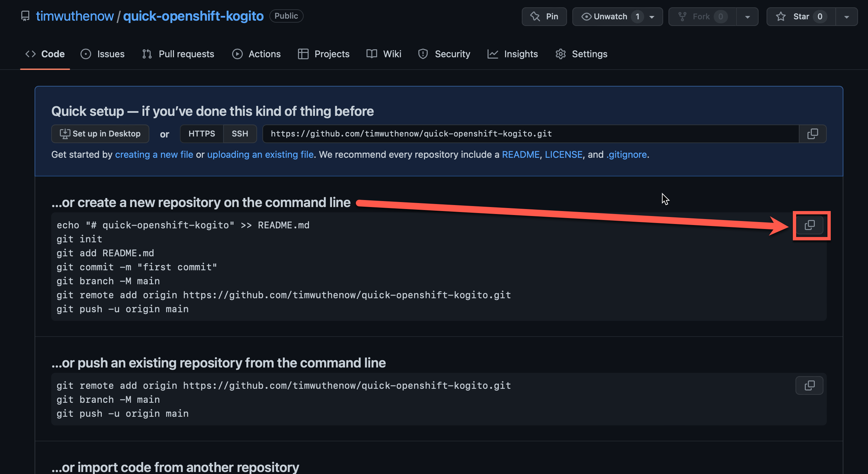
Task: Open the Wiki tab
Action: click(x=384, y=54)
